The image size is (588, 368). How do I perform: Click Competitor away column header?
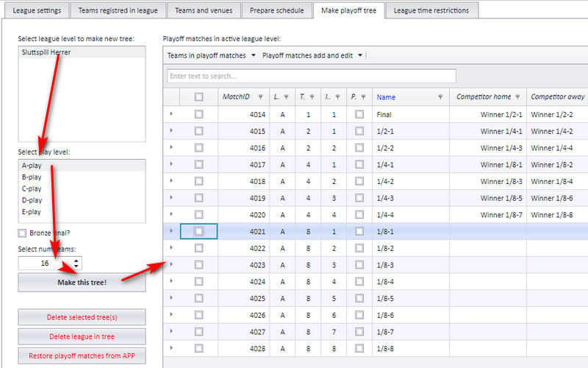pyautogui.click(x=557, y=97)
